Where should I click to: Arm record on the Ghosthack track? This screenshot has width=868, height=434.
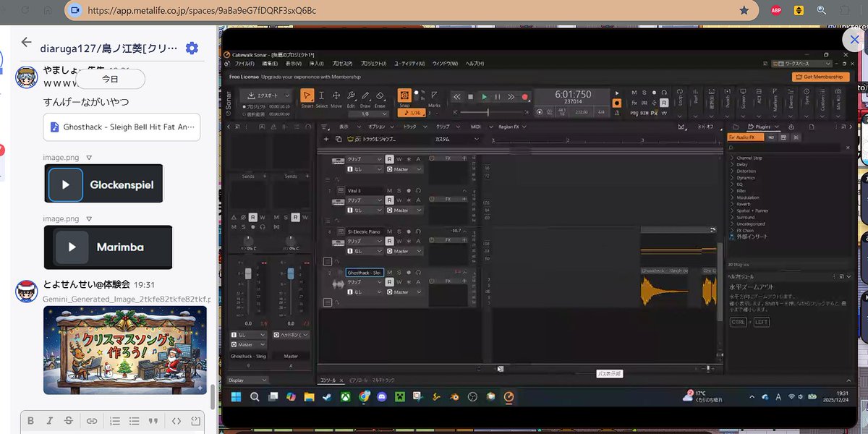pos(408,273)
